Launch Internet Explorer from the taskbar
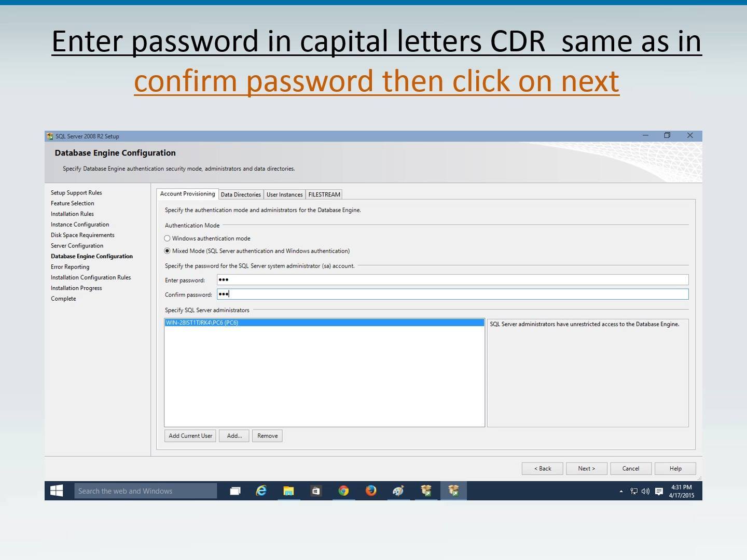The image size is (747, 560). [261, 491]
